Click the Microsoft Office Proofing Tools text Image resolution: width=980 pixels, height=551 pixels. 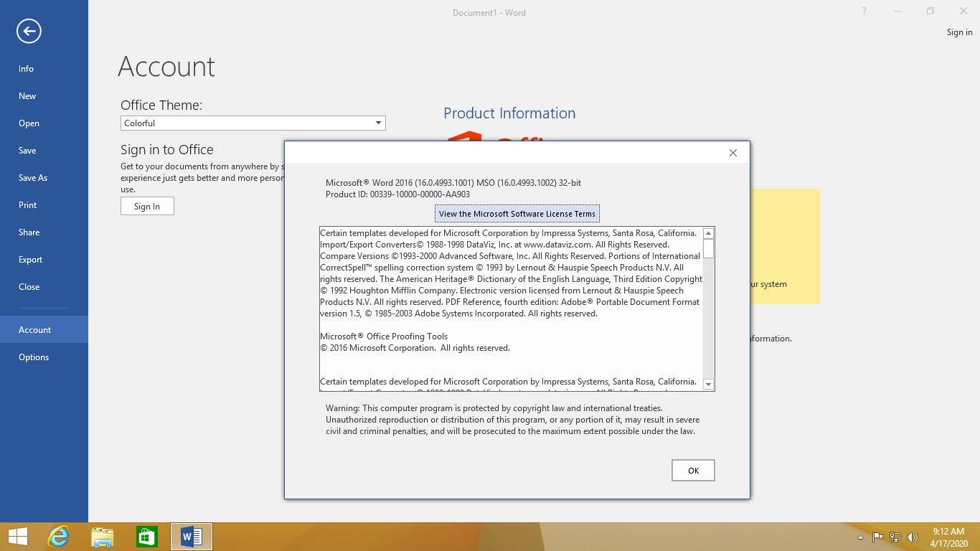click(384, 336)
